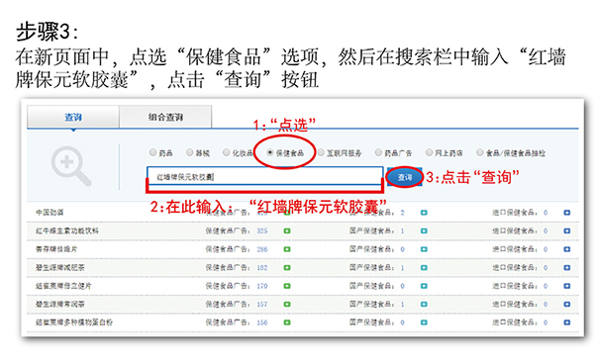Image resolution: width=594 pixels, height=364 pixels.
Task: Click green ad icon in 碧生源牌常润茶 row
Action: [x=287, y=305]
